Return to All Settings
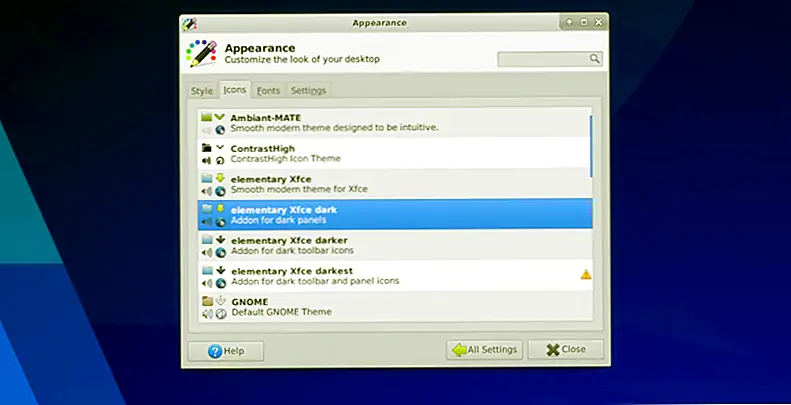Screen dimensions: 791x405 pyautogui.click(x=484, y=350)
